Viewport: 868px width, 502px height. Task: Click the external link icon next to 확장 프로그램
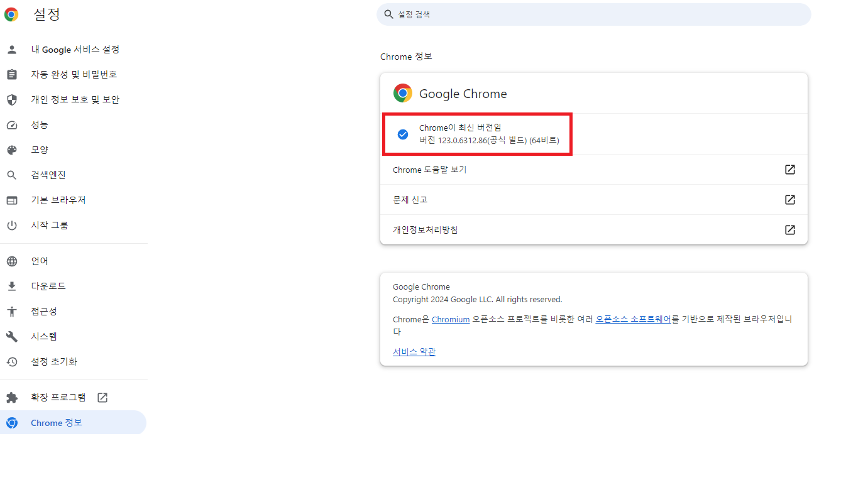click(102, 398)
